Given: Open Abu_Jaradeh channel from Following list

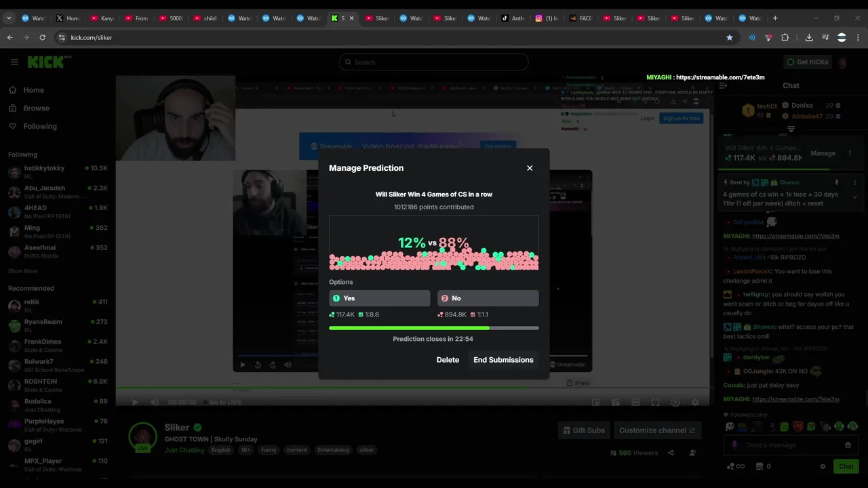Looking at the screenshot, I should coord(58,192).
